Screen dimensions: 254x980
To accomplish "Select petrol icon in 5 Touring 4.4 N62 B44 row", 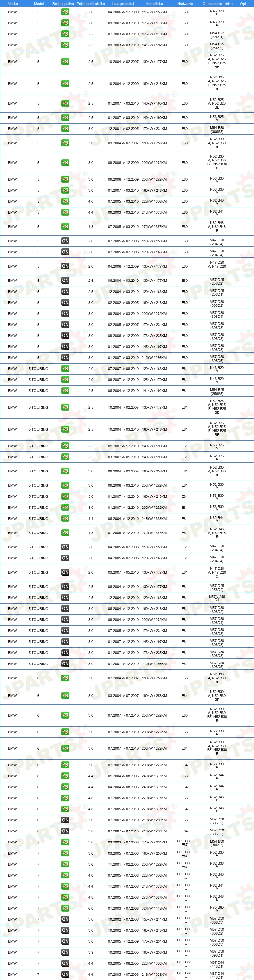I will pyautogui.click(x=65, y=519).
